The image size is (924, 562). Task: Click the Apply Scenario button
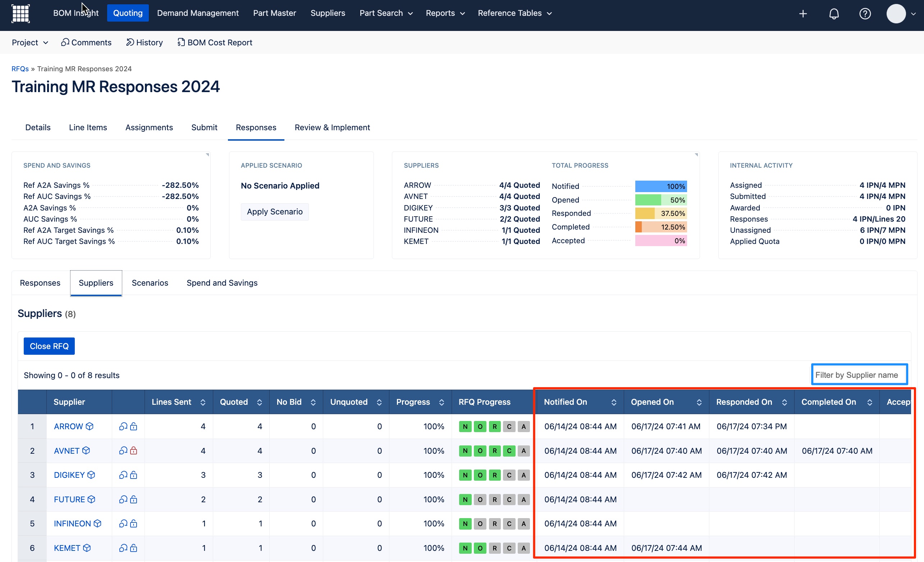click(274, 212)
